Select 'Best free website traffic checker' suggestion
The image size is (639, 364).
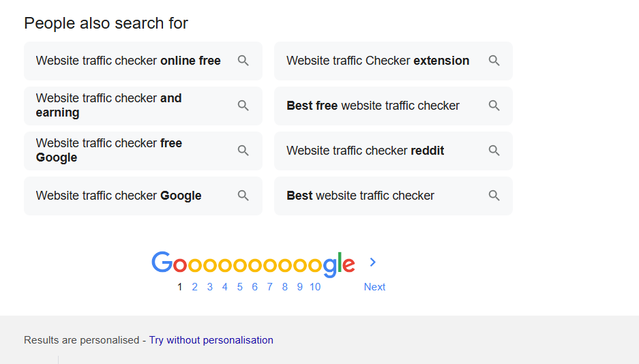point(373,106)
